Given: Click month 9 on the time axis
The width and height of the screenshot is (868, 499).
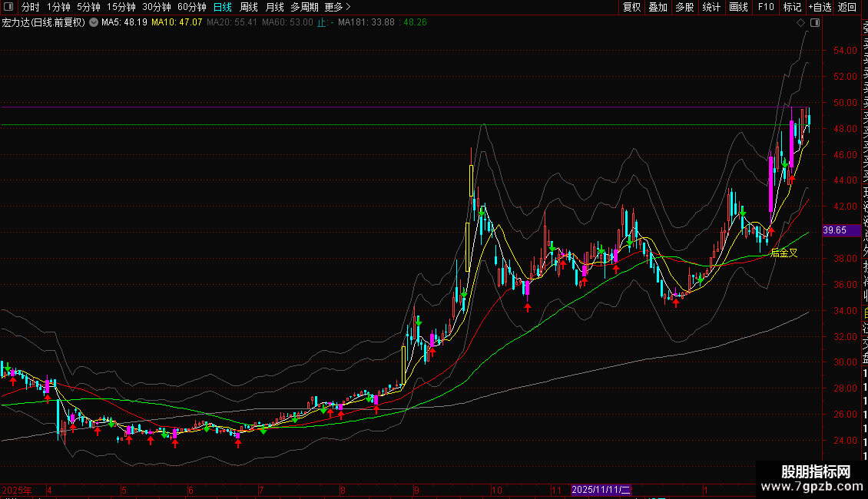Looking at the screenshot, I should coord(417,491).
